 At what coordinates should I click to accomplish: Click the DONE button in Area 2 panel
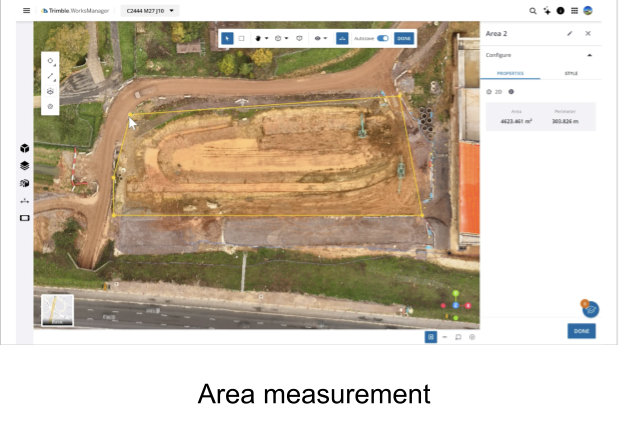[581, 331]
